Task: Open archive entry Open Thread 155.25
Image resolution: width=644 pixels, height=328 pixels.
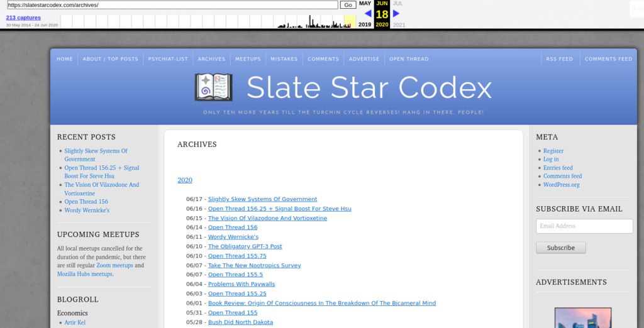Action: pos(237,293)
